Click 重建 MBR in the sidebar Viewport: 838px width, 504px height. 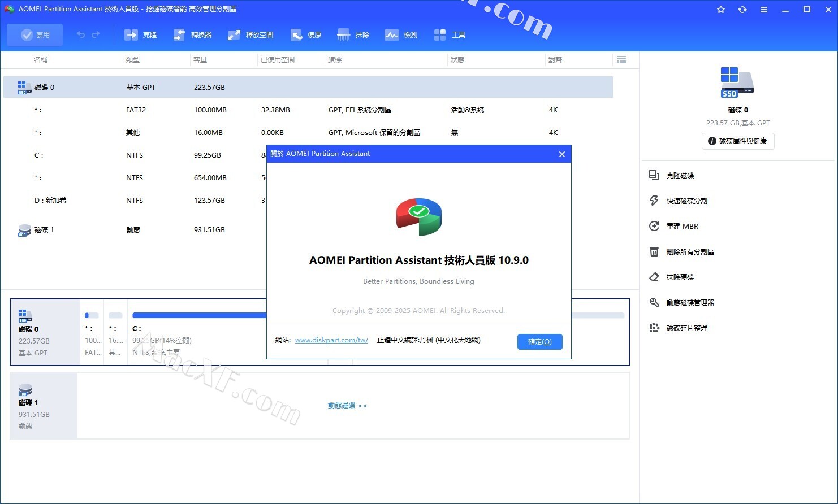682,227
